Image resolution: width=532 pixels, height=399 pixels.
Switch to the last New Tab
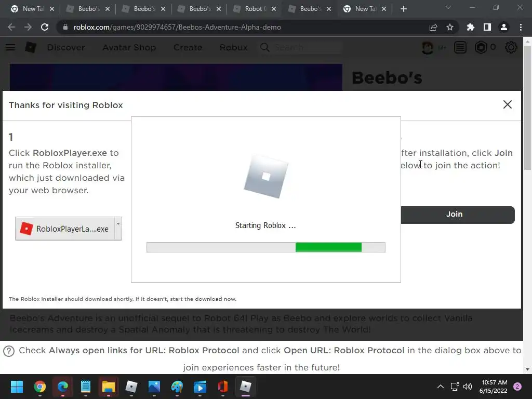coord(365,9)
